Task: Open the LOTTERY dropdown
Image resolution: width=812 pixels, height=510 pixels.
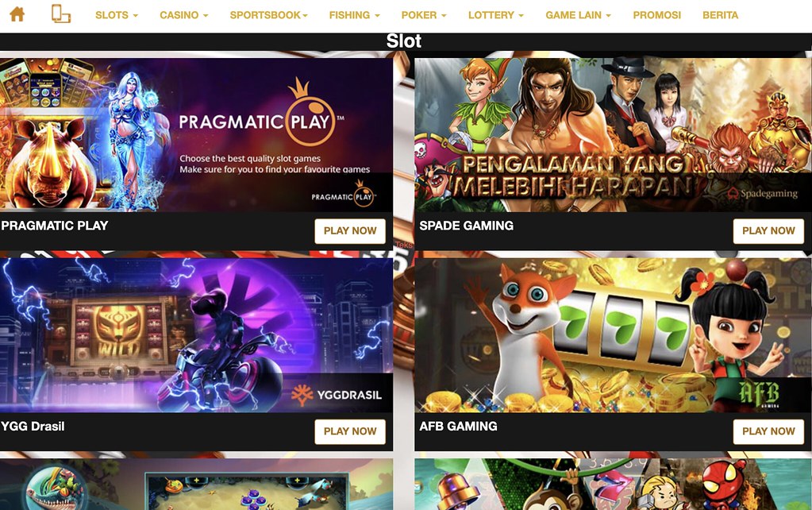Action: [495, 15]
